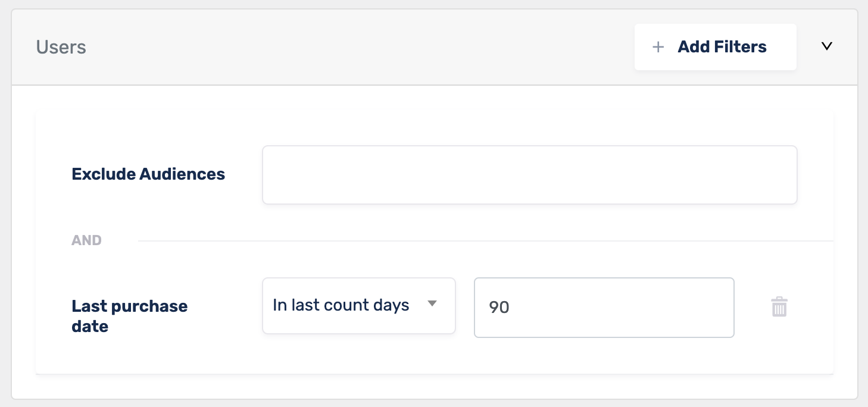Collapse the Users section using chevron
The image size is (868, 407).
tap(826, 46)
